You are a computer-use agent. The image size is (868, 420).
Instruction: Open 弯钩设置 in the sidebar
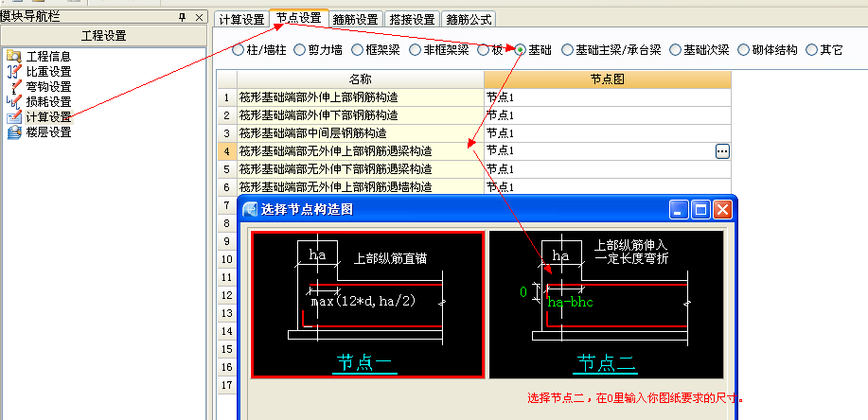[x=48, y=87]
